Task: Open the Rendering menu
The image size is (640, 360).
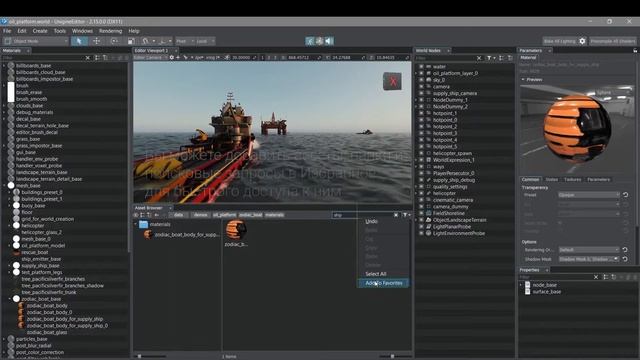Action: (x=110, y=31)
